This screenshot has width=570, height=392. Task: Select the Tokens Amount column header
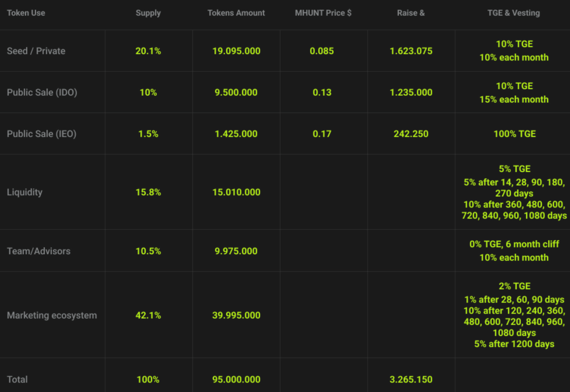[x=236, y=13]
